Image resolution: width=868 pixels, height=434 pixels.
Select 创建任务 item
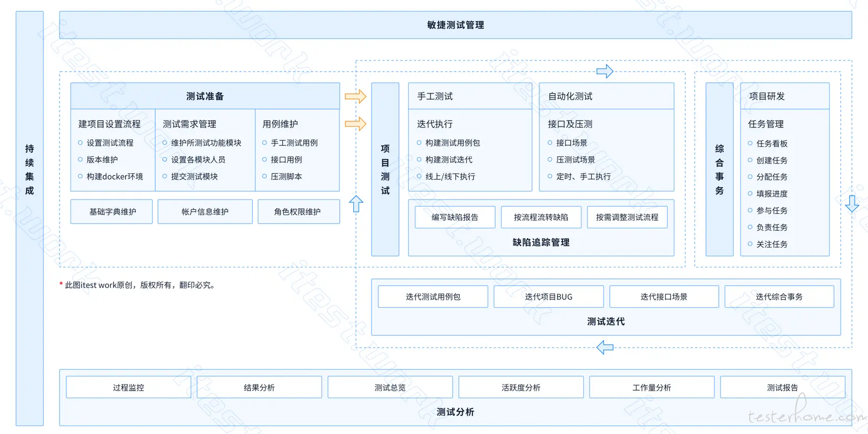772,160
